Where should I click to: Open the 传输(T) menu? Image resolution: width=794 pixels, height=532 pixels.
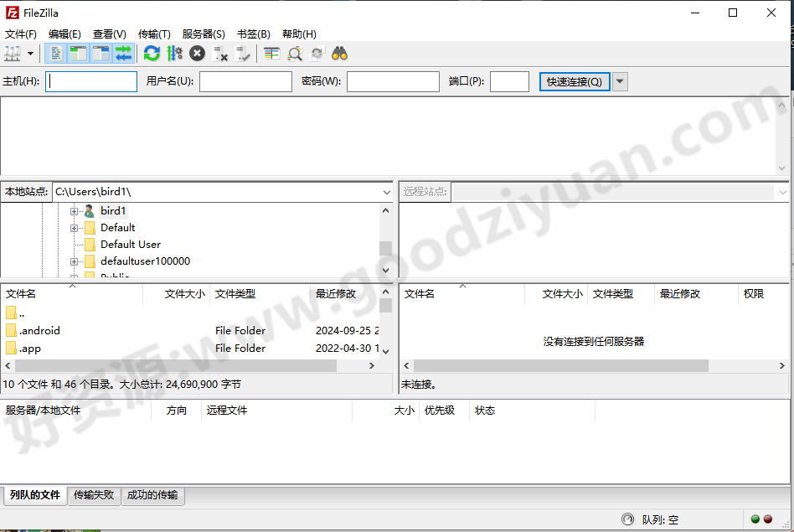click(x=154, y=34)
